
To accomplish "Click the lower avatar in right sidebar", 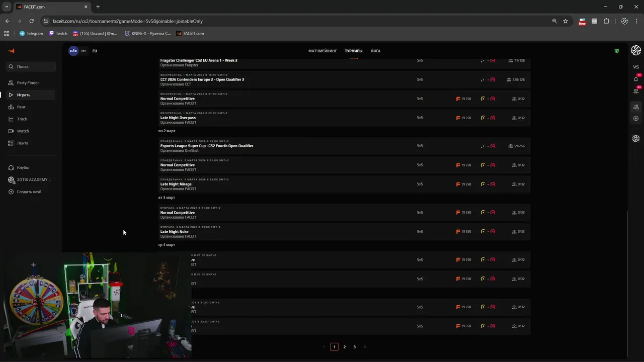I will (x=636, y=138).
